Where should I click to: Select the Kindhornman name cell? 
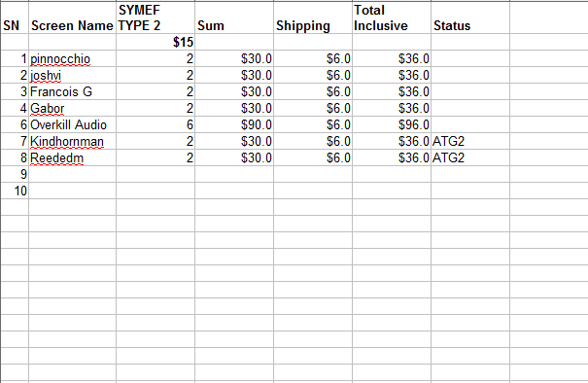coord(72,141)
